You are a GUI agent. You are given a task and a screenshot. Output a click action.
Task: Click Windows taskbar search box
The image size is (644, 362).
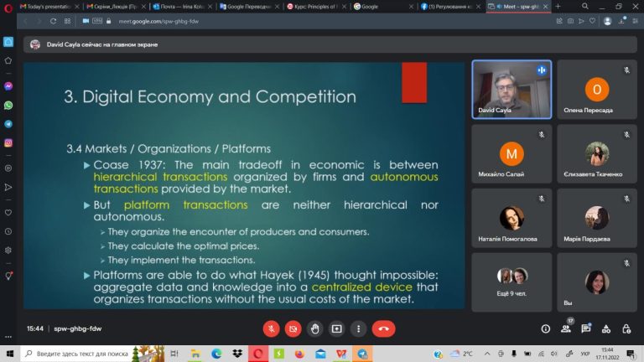pyautogui.click(x=92, y=354)
